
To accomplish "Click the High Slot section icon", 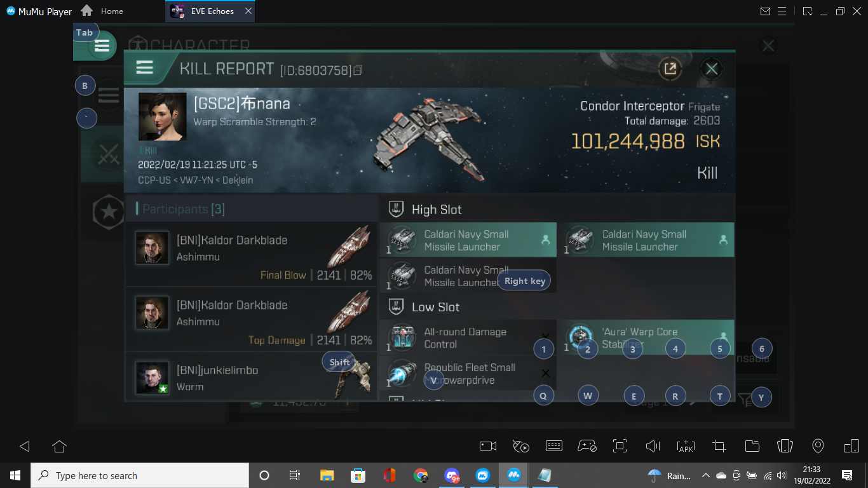I will click(x=397, y=209).
